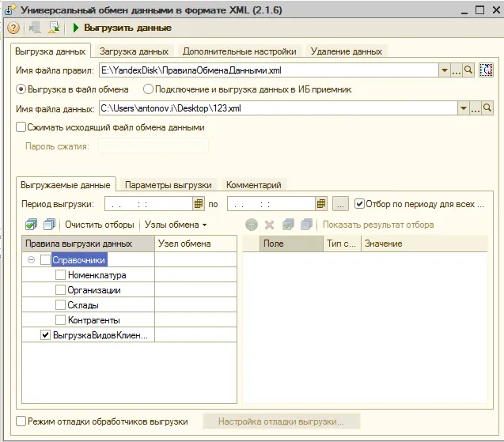Click the uncheck all rules icon
Image resolution: width=504 pixels, height=442 pixels.
pos(49,225)
